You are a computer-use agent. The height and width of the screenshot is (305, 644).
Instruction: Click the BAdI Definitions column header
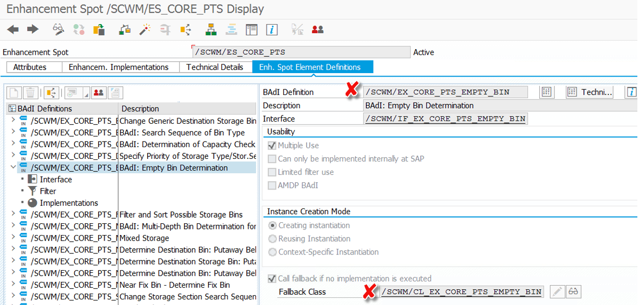62,108
